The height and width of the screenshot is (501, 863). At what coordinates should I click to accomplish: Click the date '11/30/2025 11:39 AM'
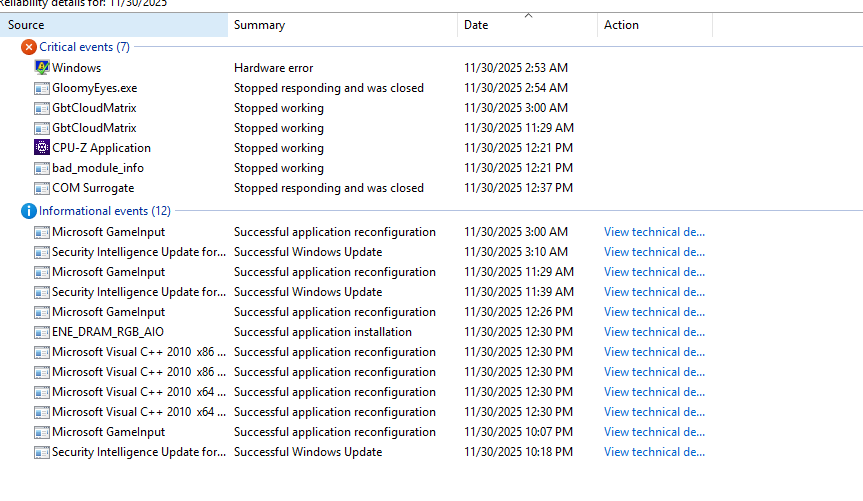[x=519, y=292]
